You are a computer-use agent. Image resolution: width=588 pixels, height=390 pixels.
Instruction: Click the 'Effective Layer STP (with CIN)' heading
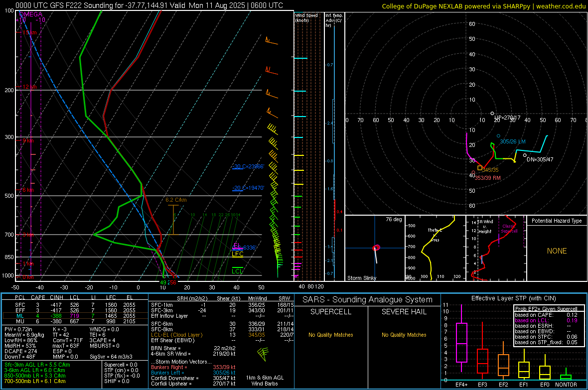[x=514, y=298]
